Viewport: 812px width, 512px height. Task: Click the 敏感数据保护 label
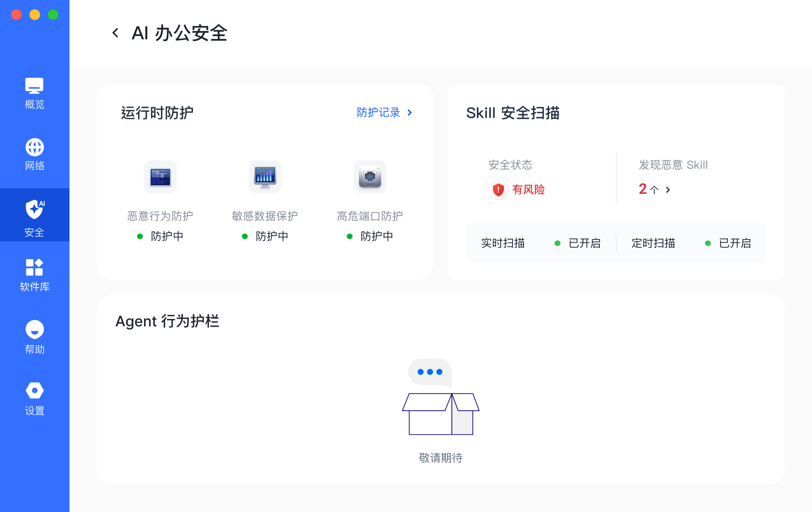(265, 216)
